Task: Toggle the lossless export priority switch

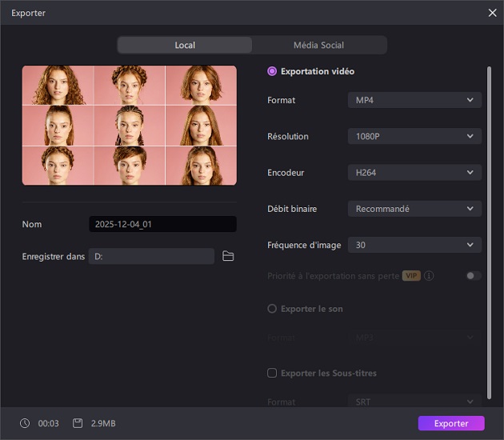Action: pos(474,276)
